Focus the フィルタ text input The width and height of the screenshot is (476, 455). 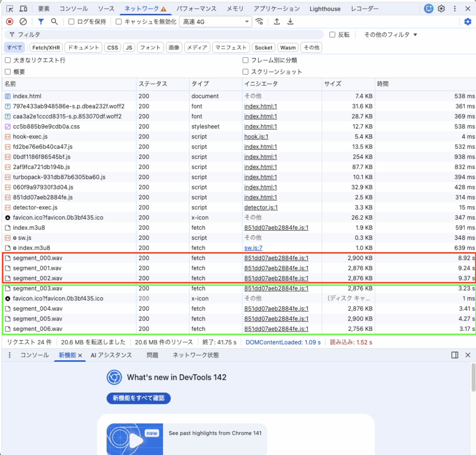[x=164, y=35]
